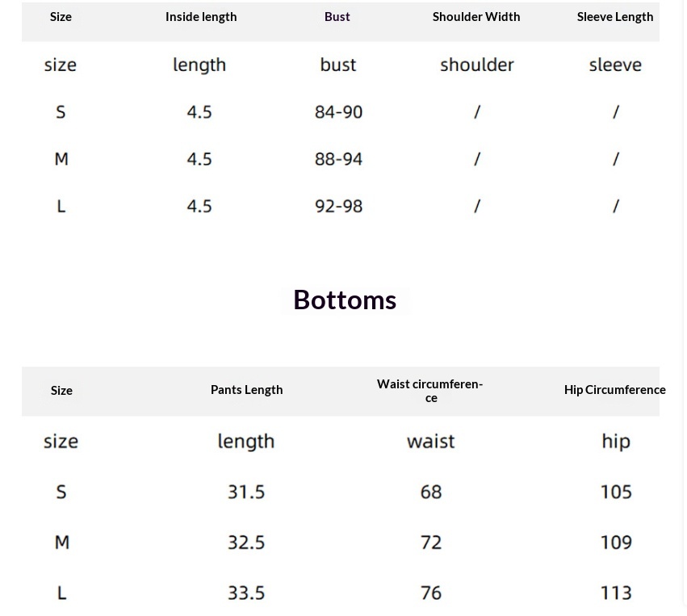687x616 pixels.
Task: Click the Bust column header
Action: pyautogui.click(x=337, y=17)
